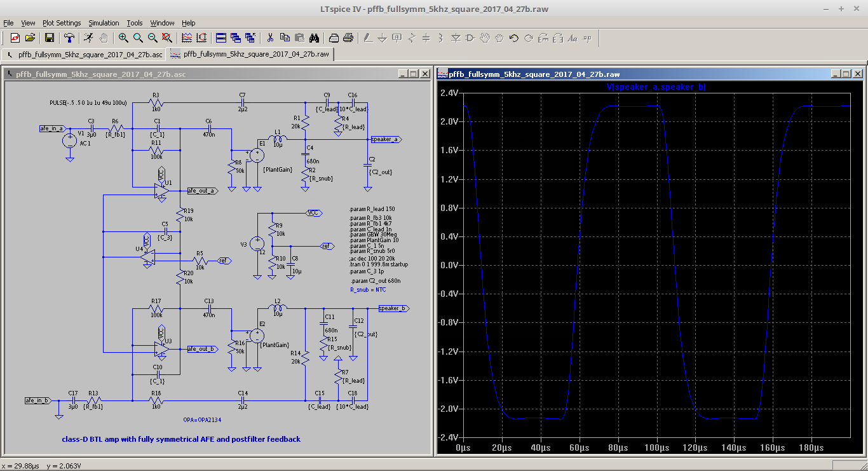Run the simulation with the running man icon
The width and height of the screenshot is (868, 471).
click(x=88, y=38)
